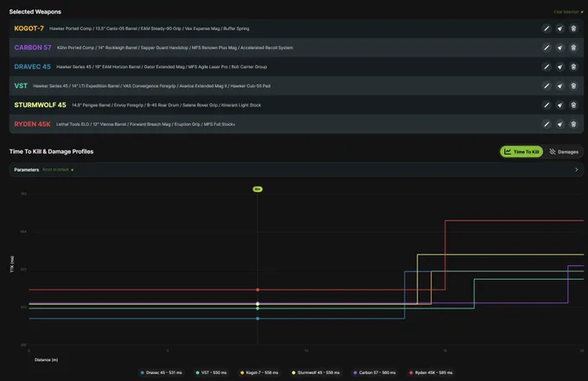Click the Parameters label

[27, 169]
